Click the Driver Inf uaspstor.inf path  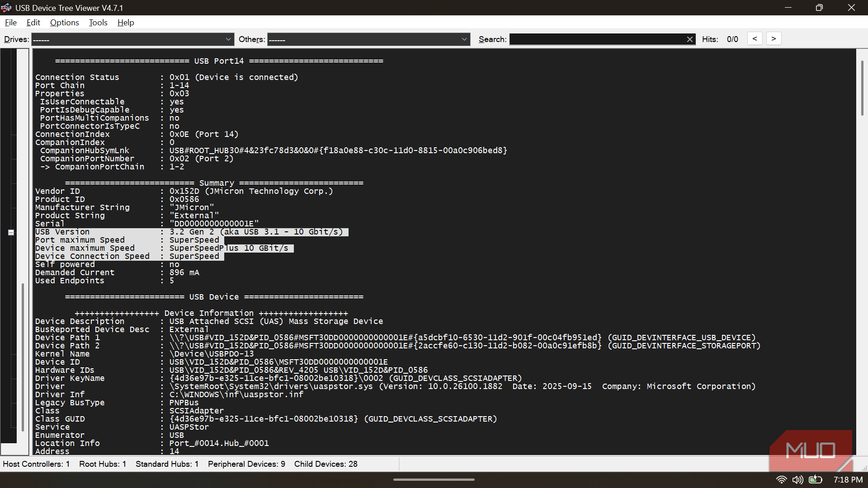pyautogui.click(x=236, y=394)
